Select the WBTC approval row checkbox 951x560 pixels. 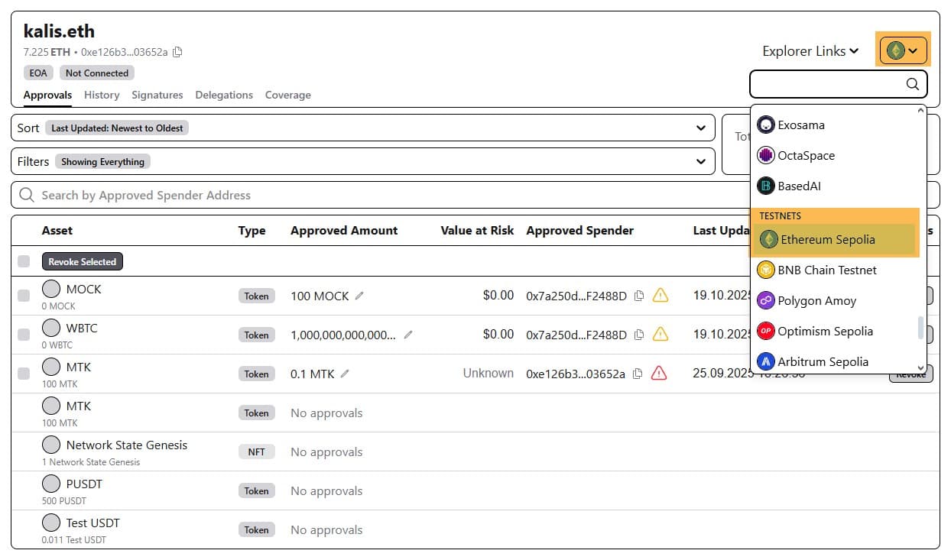tap(23, 335)
